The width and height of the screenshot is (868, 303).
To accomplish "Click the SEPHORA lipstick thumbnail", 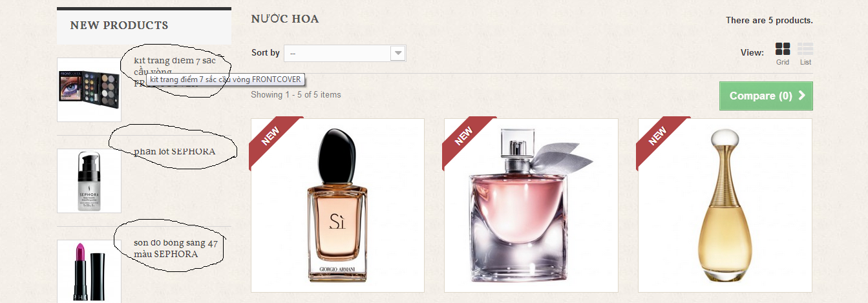I will coord(89,271).
